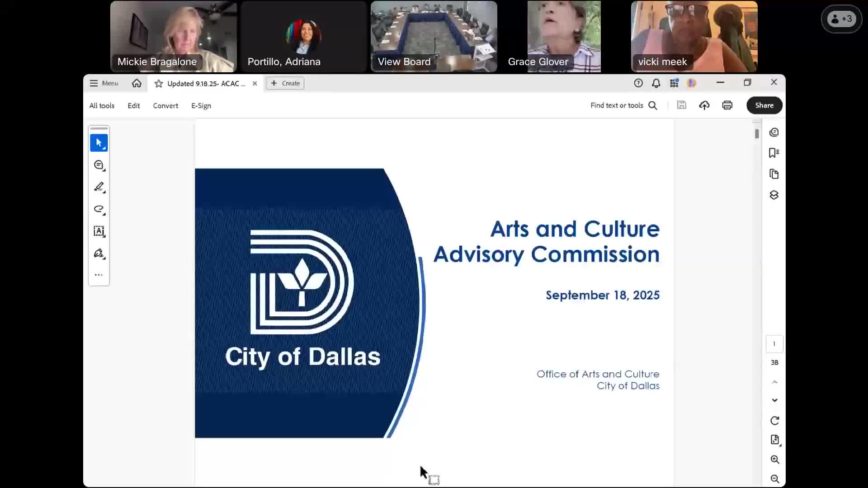Open the add comment tool
The height and width of the screenshot is (488, 868).
point(99,165)
